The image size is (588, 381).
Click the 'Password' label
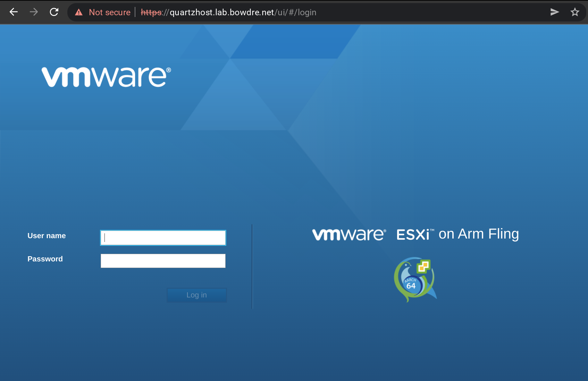coord(45,259)
